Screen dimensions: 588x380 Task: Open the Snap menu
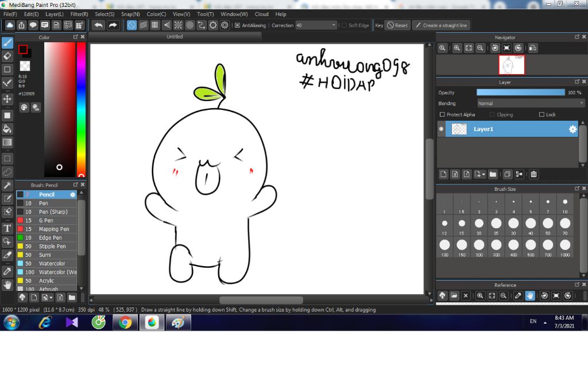point(130,14)
